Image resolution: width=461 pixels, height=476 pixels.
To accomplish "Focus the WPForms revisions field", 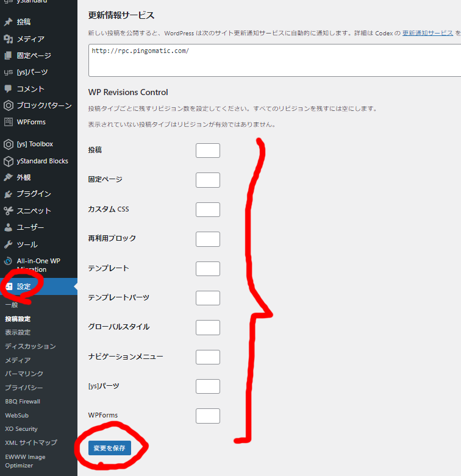I will click(208, 416).
